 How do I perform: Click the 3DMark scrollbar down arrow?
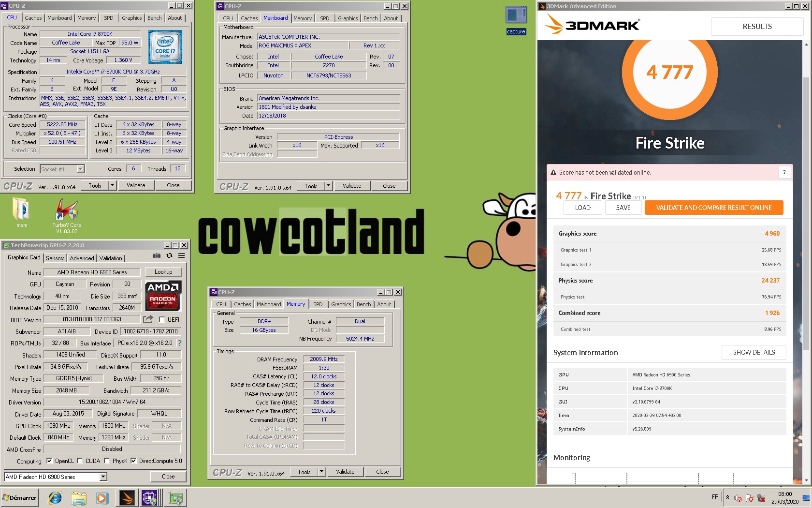806,480
